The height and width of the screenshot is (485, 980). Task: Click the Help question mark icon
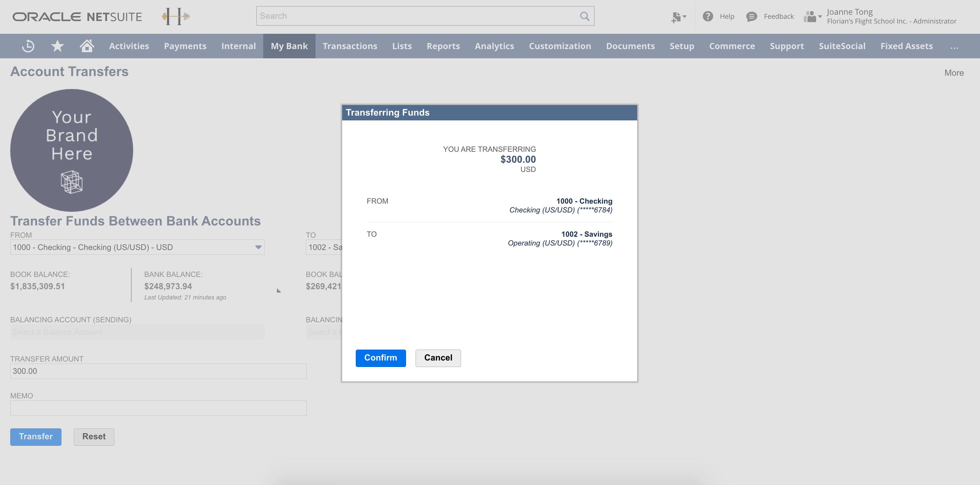coord(708,16)
